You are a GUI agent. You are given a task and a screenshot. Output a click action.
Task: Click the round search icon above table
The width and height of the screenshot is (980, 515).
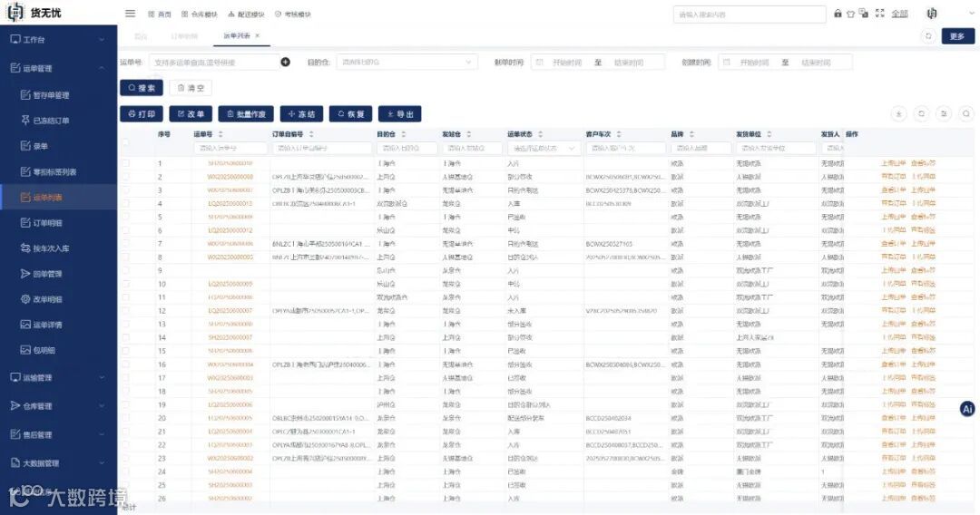tap(966, 113)
